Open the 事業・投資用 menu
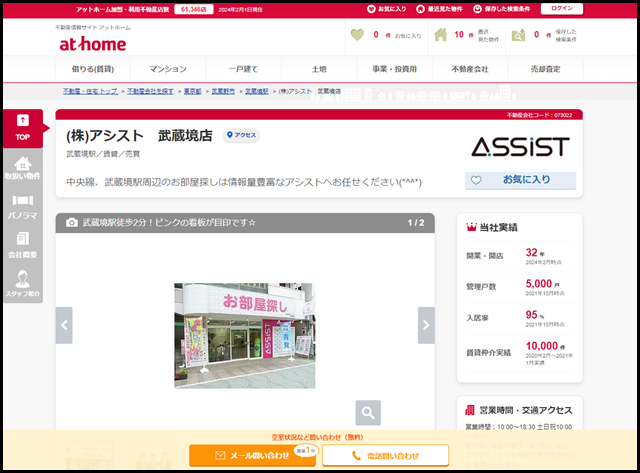 pos(395,69)
